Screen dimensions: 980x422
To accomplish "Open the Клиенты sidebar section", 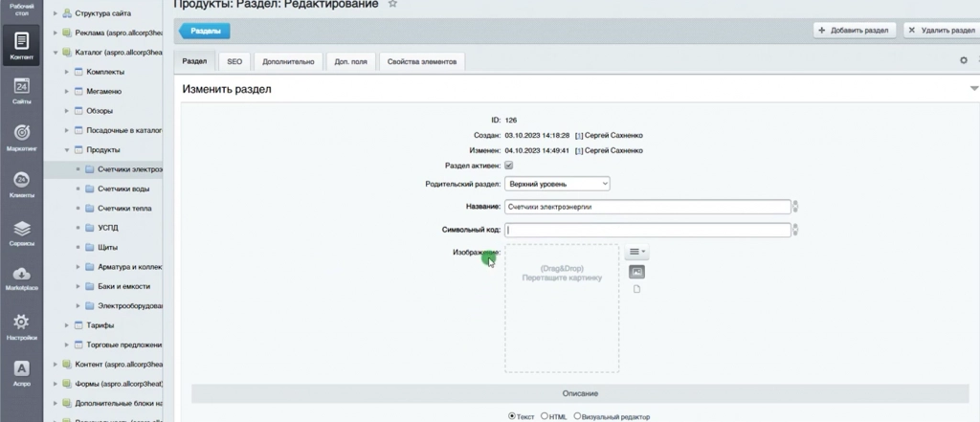I will 21,185.
